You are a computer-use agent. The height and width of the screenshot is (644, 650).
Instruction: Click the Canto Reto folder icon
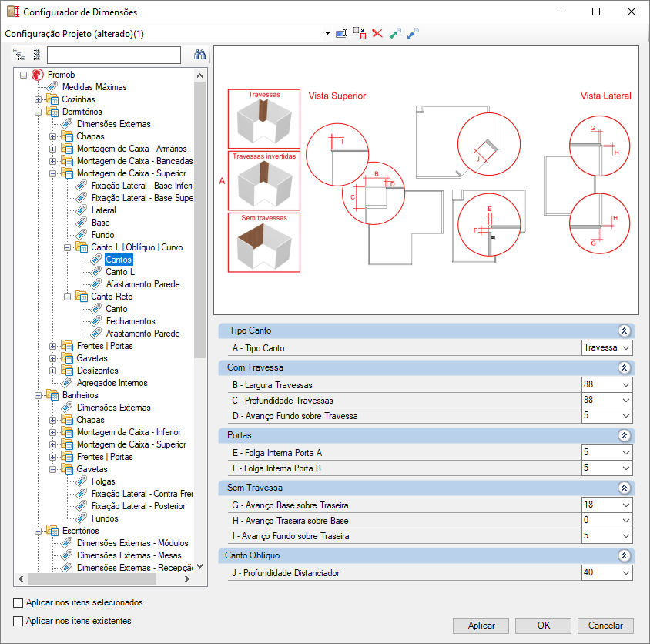point(82,297)
